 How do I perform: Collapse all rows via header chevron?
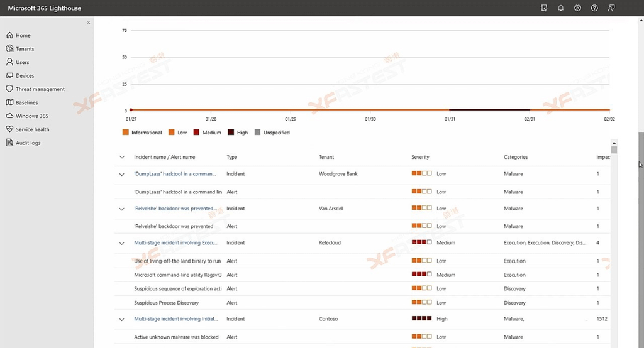122,157
